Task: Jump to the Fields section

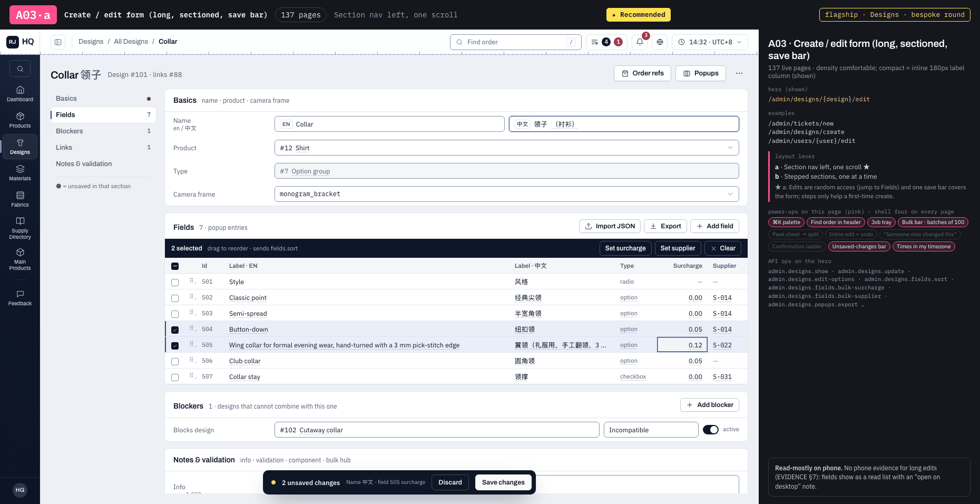Action: pyautogui.click(x=103, y=115)
